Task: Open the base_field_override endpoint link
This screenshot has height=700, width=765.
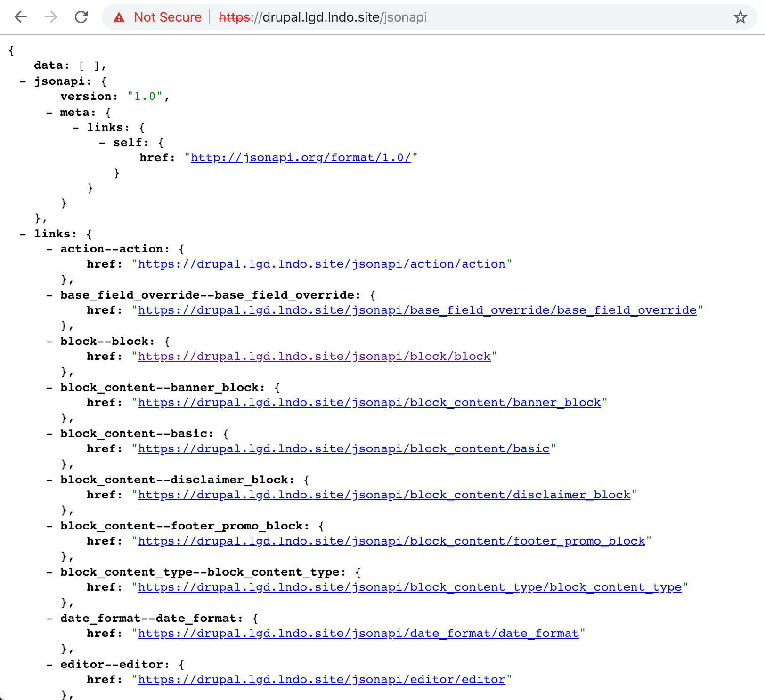Action: 416,310
